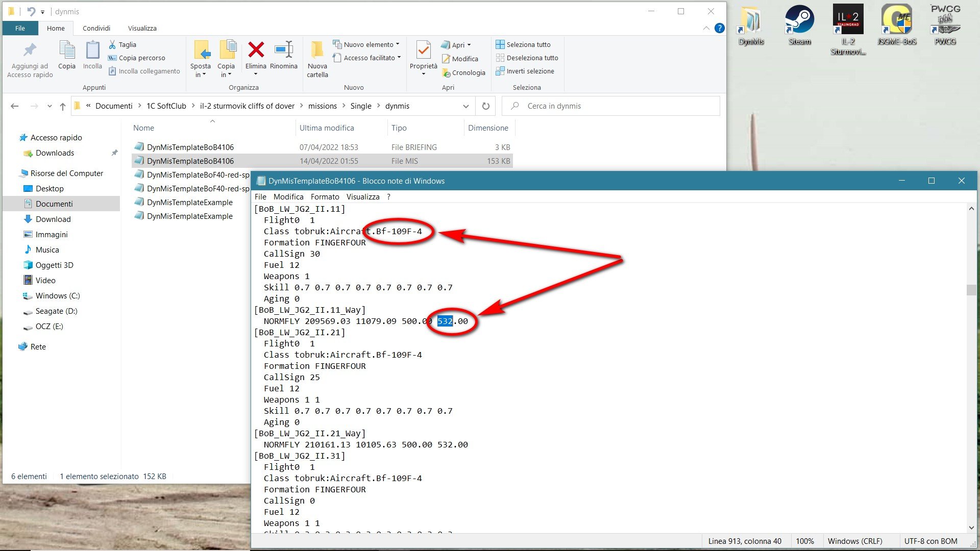The width and height of the screenshot is (980, 551).
Task: Go back with Explorer back arrow
Action: click(15, 106)
